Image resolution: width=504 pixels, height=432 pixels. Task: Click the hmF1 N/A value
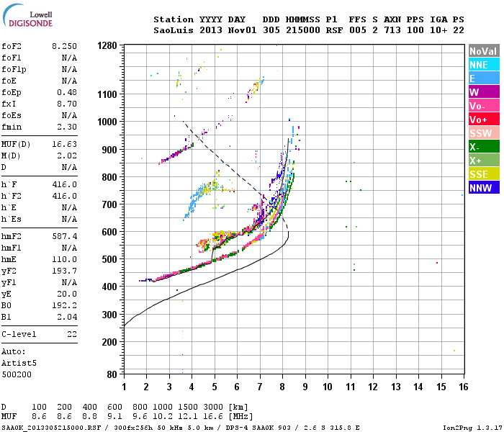pyautogui.click(x=69, y=248)
